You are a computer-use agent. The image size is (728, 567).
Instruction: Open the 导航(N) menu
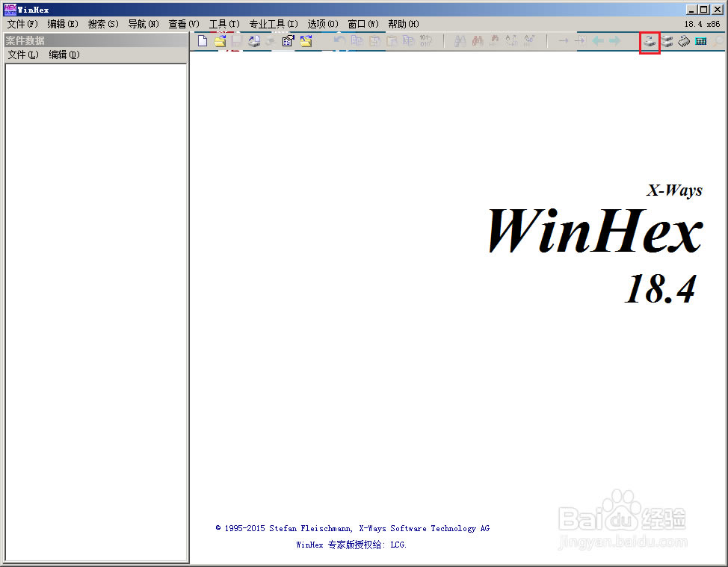144,24
